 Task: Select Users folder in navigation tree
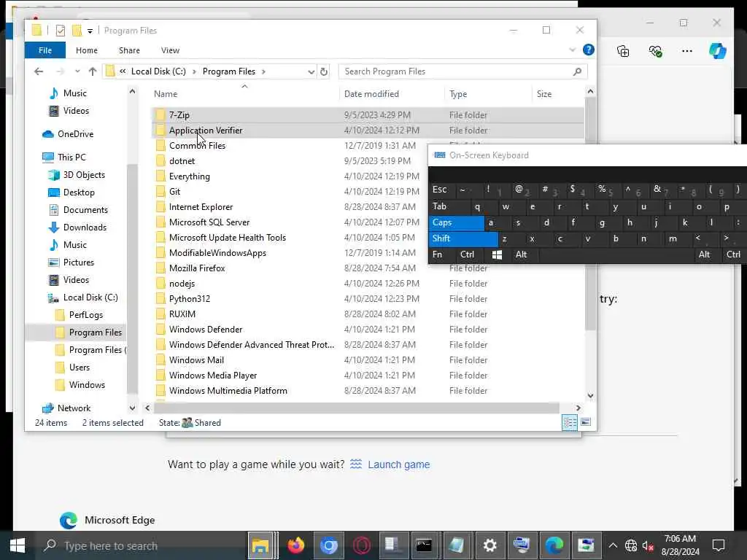coord(79,367)
